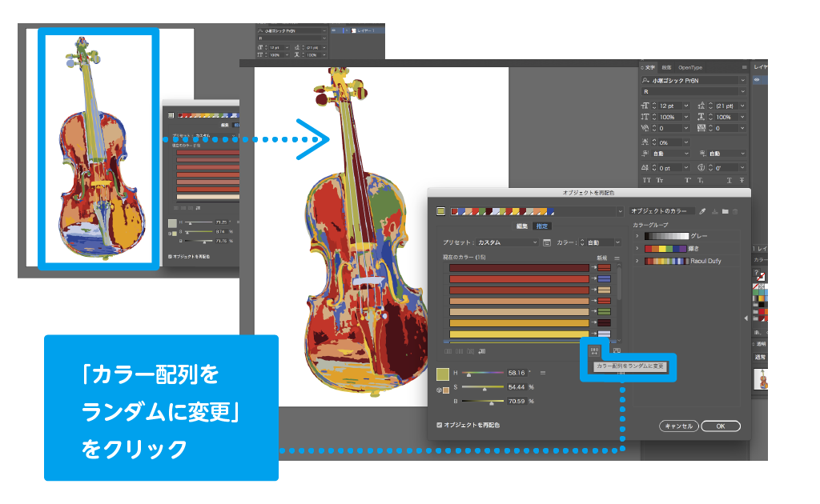This screenshot has width=820, height=504.
Task: Open the プリセット カスタム dropdown
Action: 507,243
